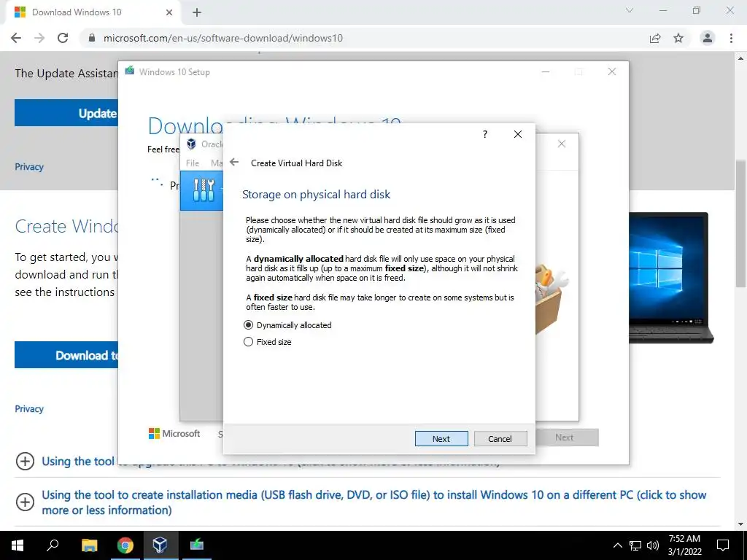747x560 pixels.
Task: Open the Privacy link under Update button
Action: pos(29,167)
